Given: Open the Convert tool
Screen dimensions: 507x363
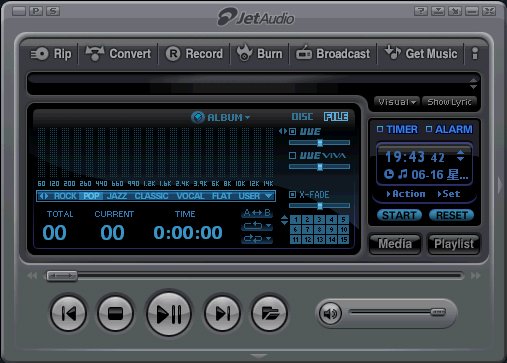Looking at the screenshot, I should point(118,54).
